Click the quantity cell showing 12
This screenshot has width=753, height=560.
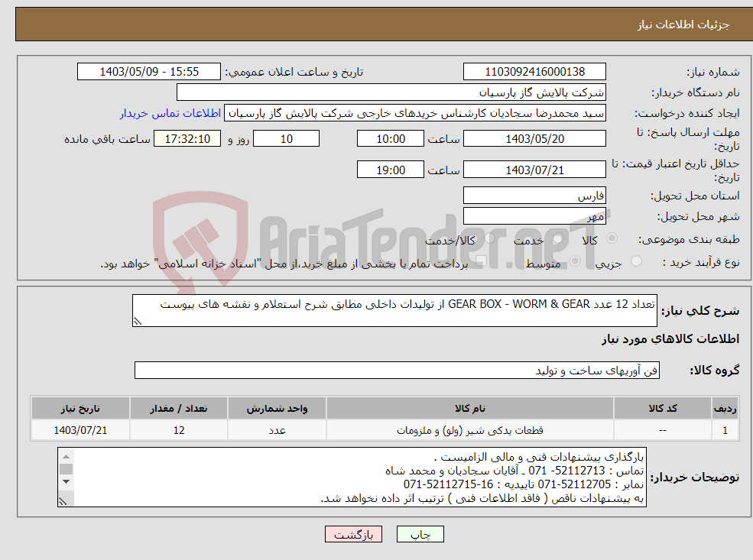pyautogui.click(x=179, y=430)
